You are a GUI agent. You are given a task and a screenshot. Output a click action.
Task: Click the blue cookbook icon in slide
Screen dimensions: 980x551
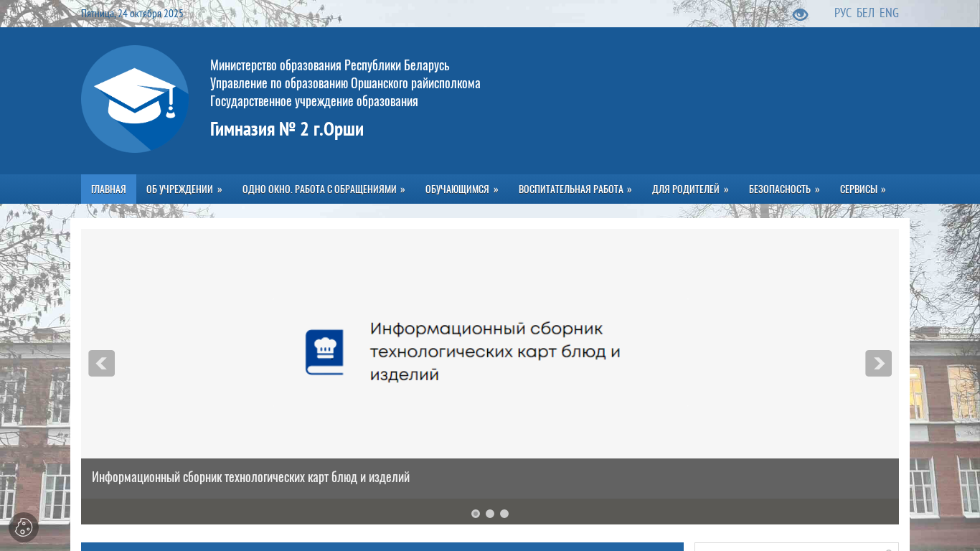pyautogui.click(x=324, y=352)
